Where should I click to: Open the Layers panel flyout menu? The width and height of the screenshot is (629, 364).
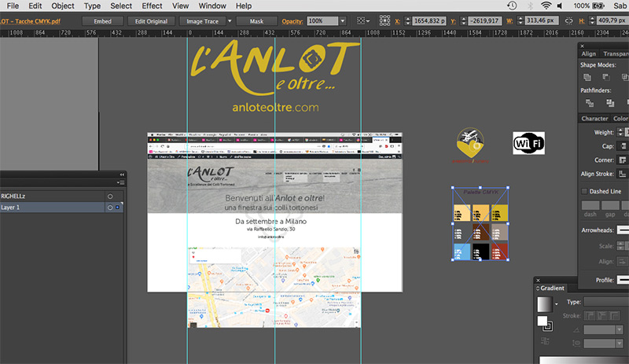click(121, 182)
